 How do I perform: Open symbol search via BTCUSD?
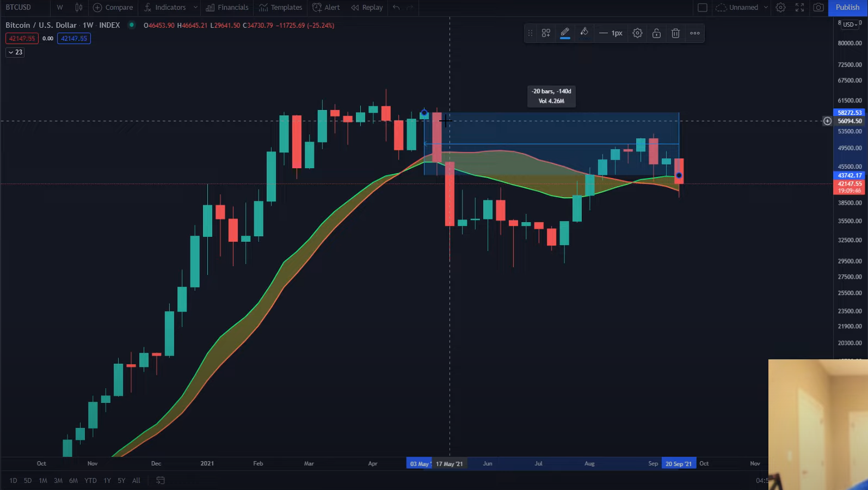[x=19, y=8]
